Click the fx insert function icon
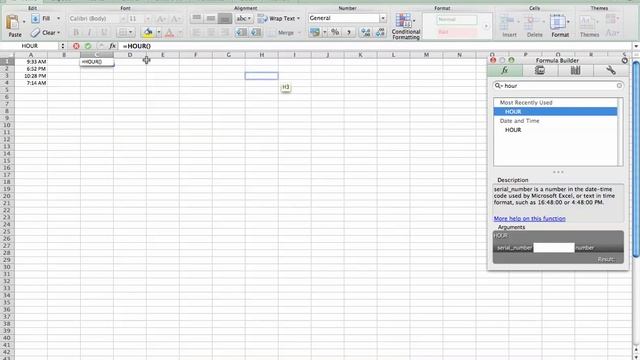Image resolution: width=640 pixels, height=360 pixels. click(x=113, y=46)
